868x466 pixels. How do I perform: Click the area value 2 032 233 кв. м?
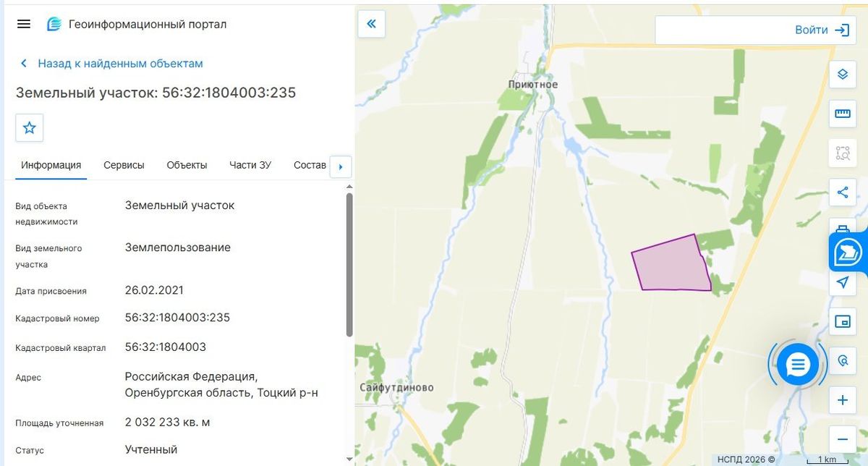pos(168,422)
